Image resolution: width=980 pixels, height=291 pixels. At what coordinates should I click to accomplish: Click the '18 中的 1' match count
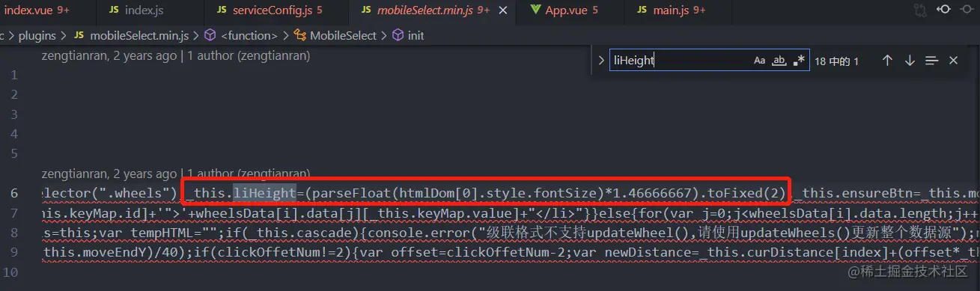click(836, 61)
